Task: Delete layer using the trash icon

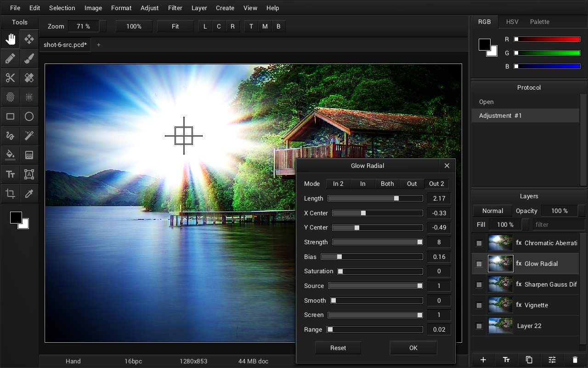Action: (x=575, y=360)
